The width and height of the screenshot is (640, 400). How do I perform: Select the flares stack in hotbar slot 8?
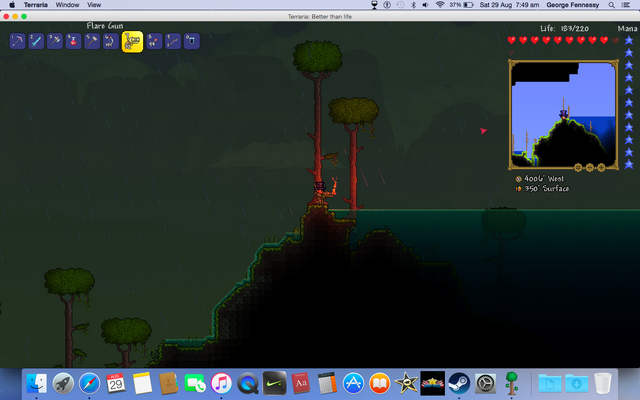click(154, 41)
